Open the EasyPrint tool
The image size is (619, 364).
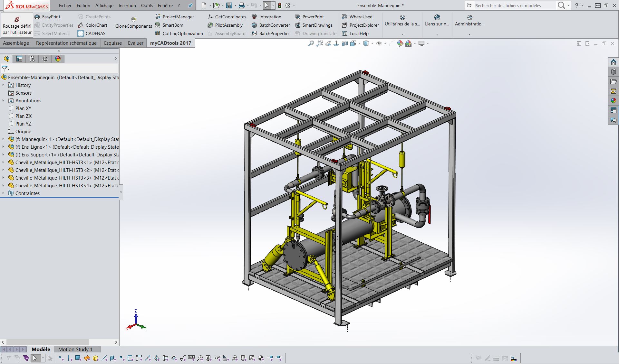(x=47, y=17)
